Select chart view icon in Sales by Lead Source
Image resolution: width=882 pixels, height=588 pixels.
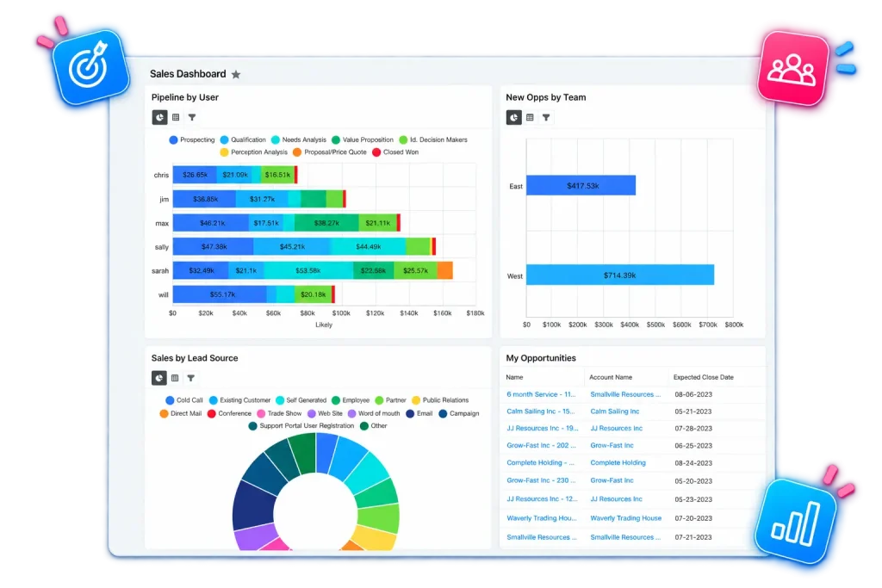[159, 378]
